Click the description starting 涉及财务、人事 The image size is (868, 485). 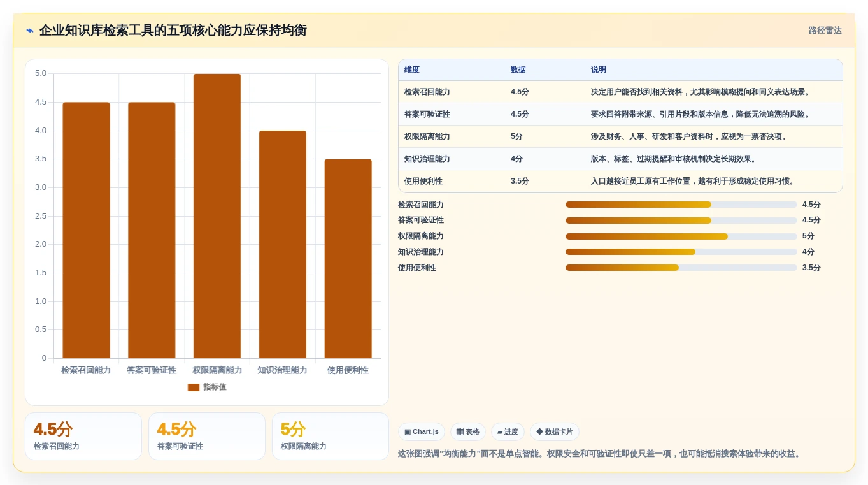[691, 137]
